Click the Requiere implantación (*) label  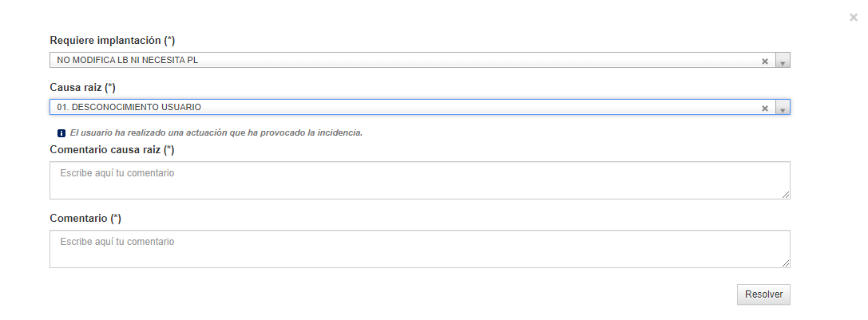coord(113,41)
